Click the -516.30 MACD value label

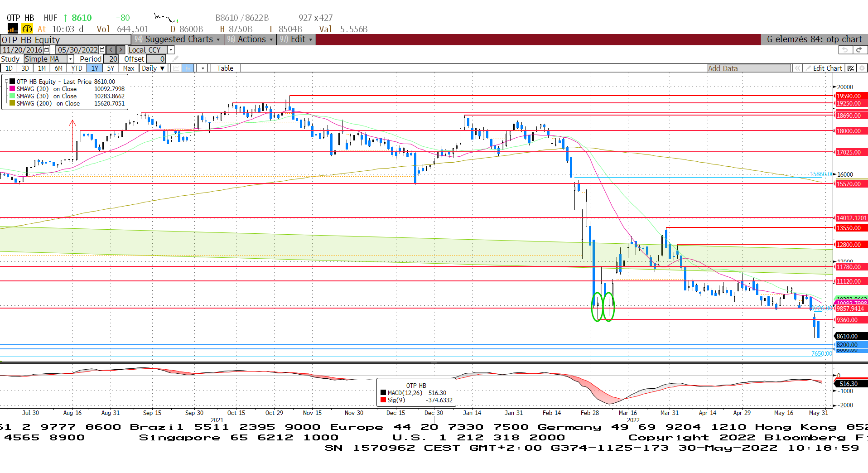(850, 384)
